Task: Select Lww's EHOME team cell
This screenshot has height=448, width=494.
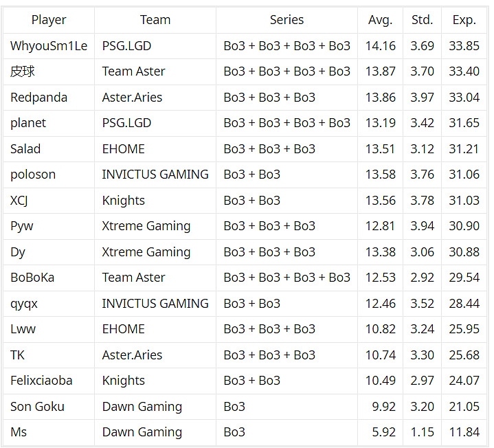Action: tap(124, 329)
